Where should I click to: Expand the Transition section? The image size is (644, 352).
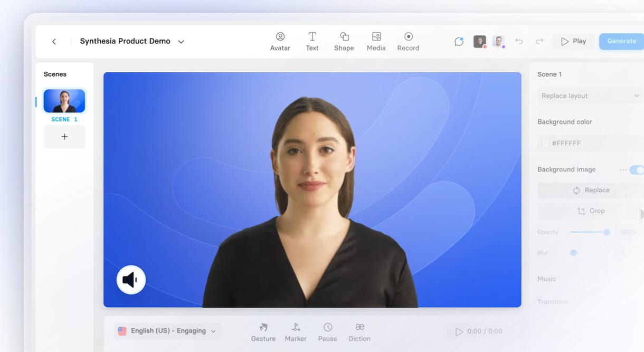pyautogui.click(x=553, y=302)
